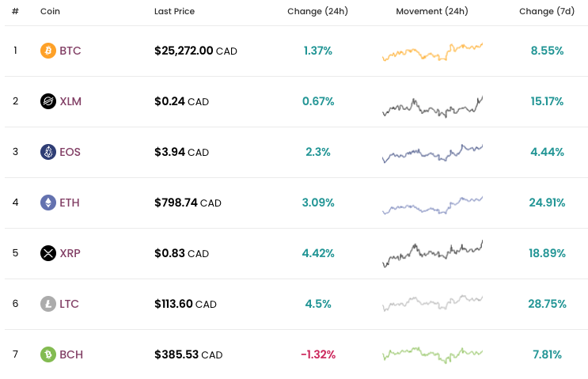The width and height of the screenshot is (588, 379).
Task: Open the ETH coin link
Action: click(70, 203)
